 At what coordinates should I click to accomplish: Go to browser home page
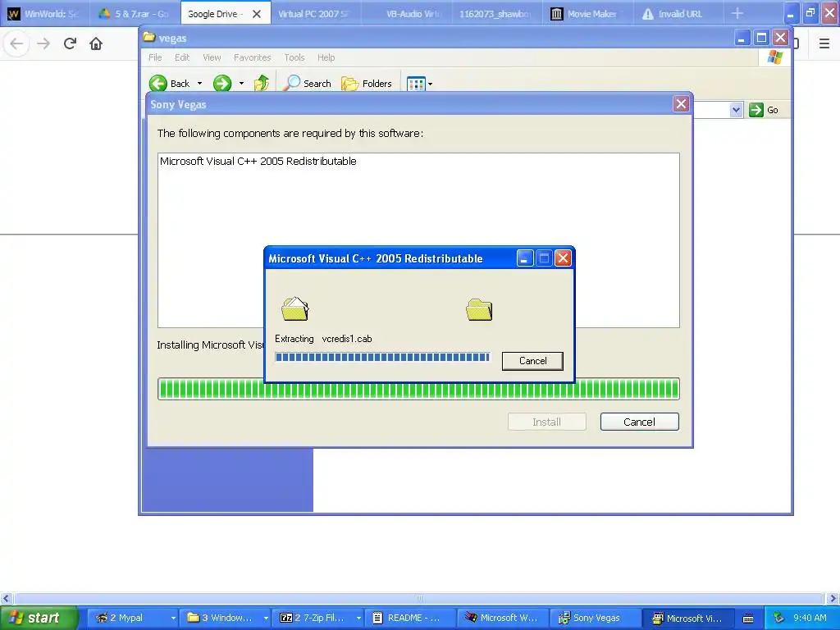point(96,43)
